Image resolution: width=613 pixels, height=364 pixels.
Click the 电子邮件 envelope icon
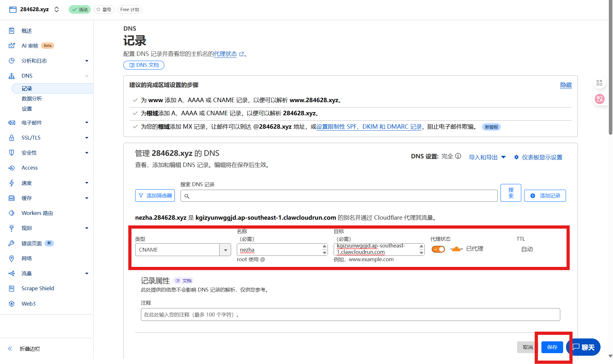[x=12, y=123]
